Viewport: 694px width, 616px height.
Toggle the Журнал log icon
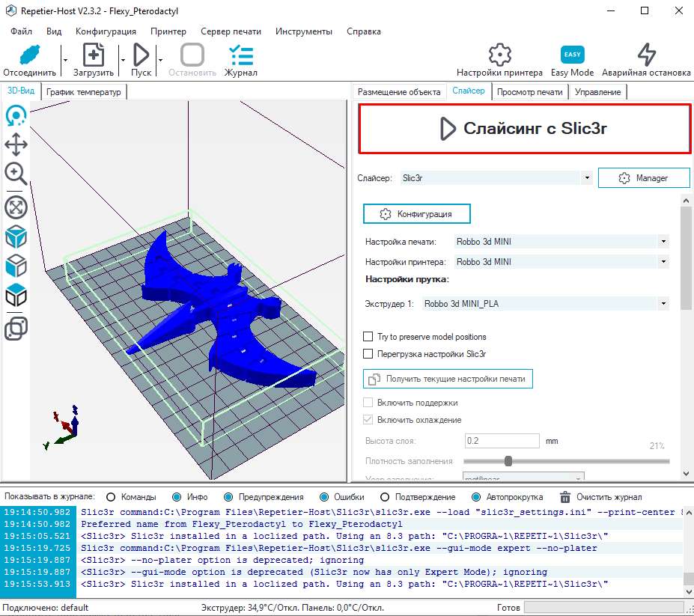[x=241, y=55]
